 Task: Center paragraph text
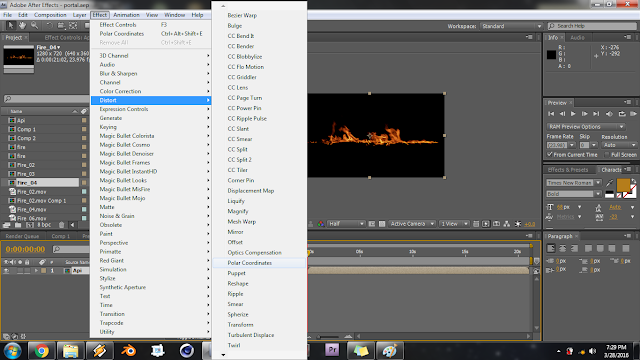[563, 248]
